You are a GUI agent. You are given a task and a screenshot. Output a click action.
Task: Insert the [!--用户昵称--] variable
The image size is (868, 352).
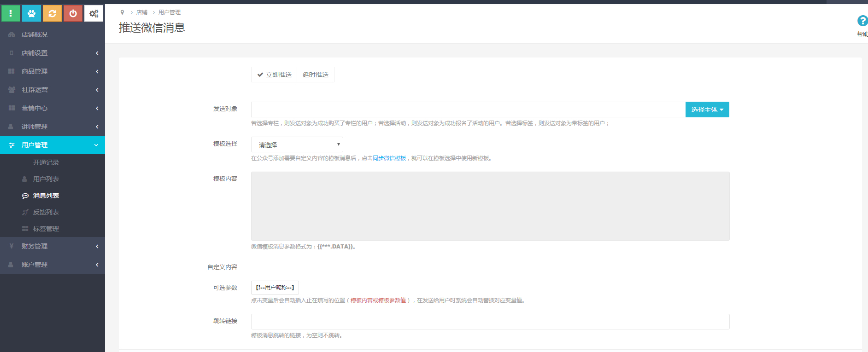[x=275, y=288]
